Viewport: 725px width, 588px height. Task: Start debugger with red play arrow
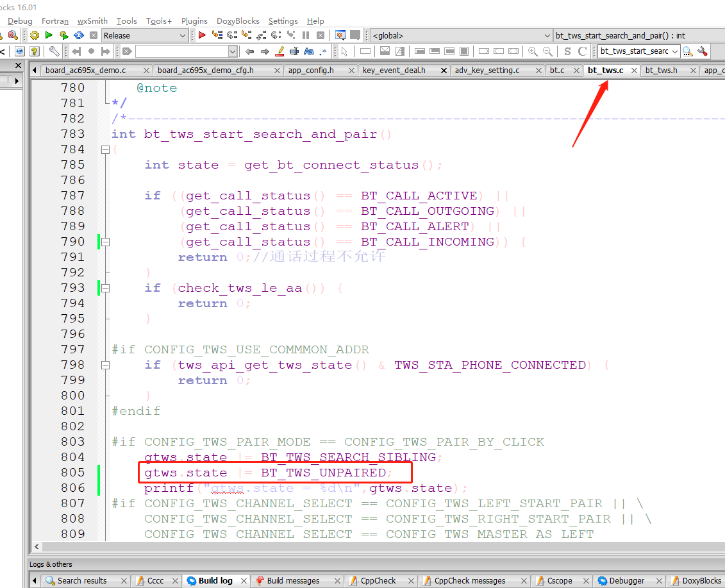click(x=202, y=35)
